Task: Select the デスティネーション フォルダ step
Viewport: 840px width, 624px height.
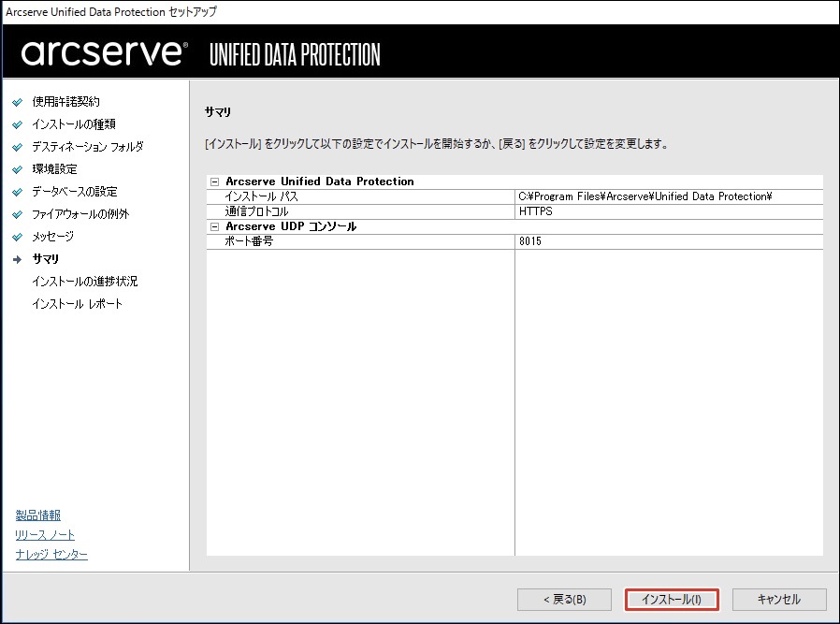Action: [88, 146]
